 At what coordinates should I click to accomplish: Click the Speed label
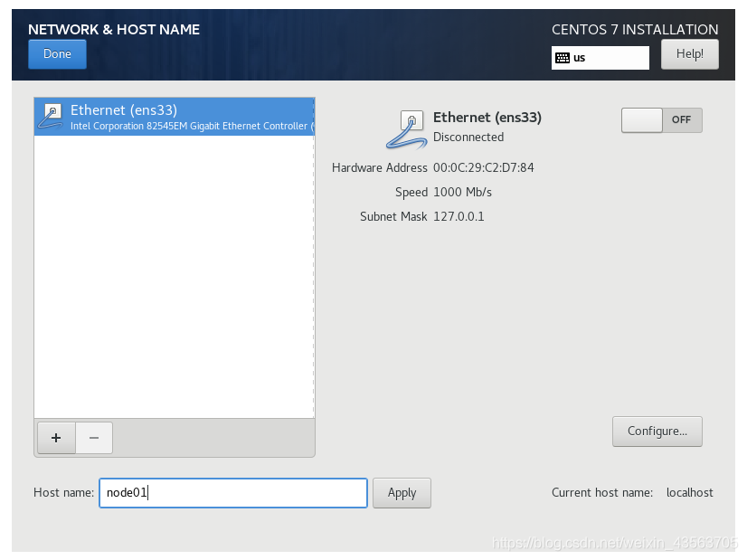click(x=411, y=192)
